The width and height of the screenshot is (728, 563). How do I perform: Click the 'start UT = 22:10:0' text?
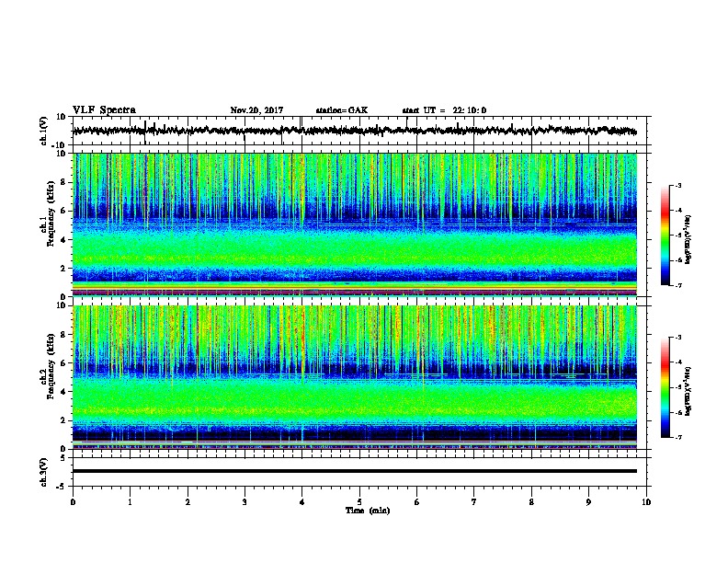pyautogui.click(x=444, y=110)
